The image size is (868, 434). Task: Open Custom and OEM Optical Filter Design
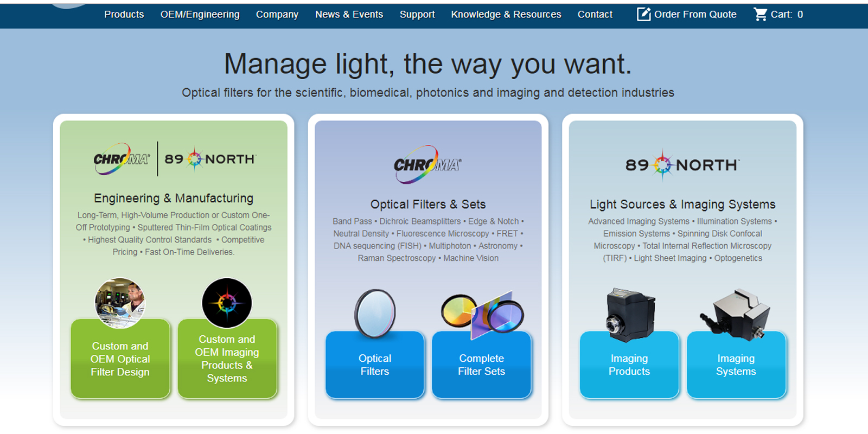pyautogui.click(x=120, y=359)
